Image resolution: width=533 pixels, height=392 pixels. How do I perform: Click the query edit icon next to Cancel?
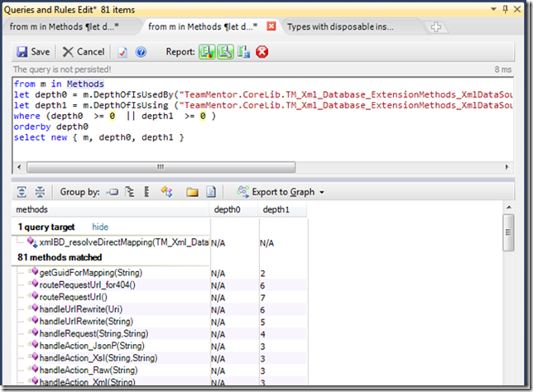click(122, 51)
